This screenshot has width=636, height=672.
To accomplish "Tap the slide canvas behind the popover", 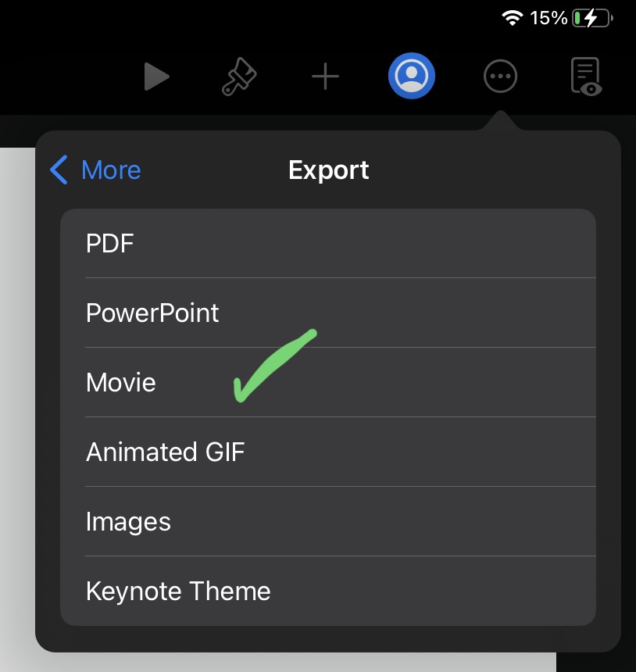I will coord(17,386).
